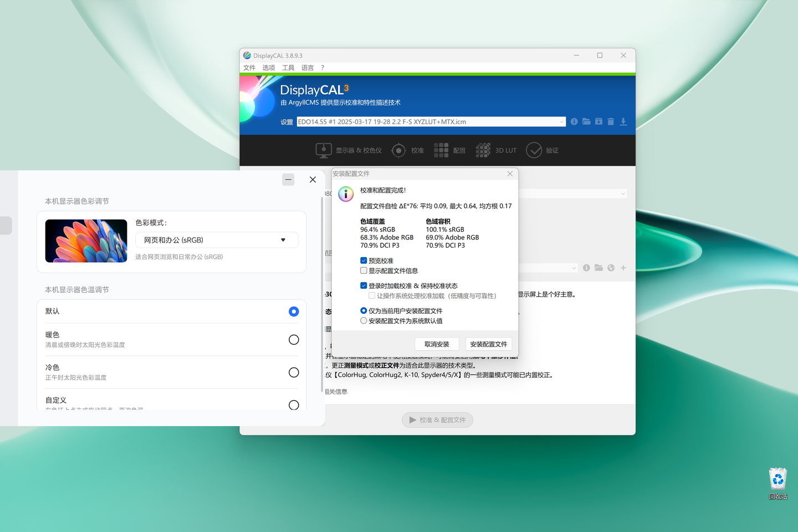Switch to the 3D LUT tab label
Image resolution: width=798 pixels, height=532 pixels.
(x=506, y=150)
